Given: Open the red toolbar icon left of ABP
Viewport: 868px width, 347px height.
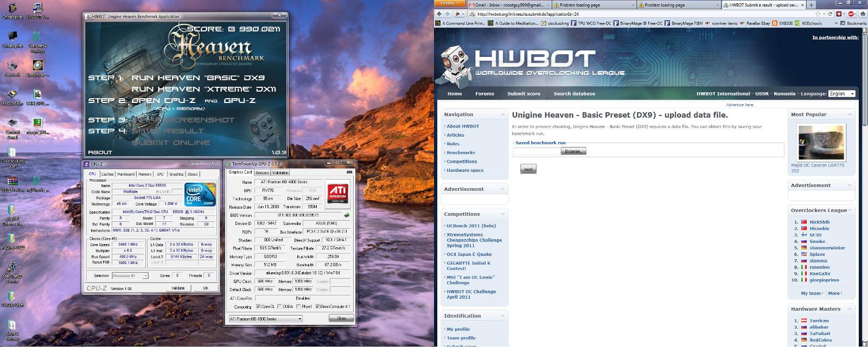Looking at the screenshot, I should [x=839, y=14].
